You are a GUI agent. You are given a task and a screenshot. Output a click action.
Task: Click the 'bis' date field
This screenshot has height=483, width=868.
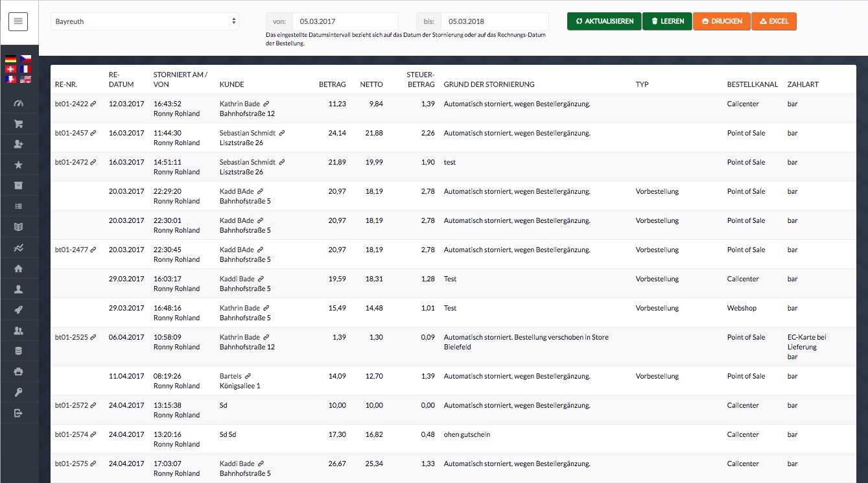click(495, 21)
